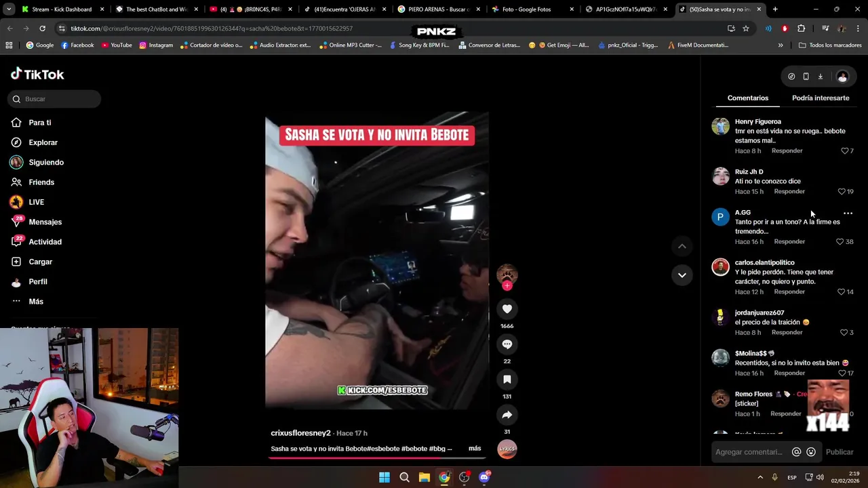Click the Agregar comentario input field
The image size is (868, 488).
coord(749,452)
